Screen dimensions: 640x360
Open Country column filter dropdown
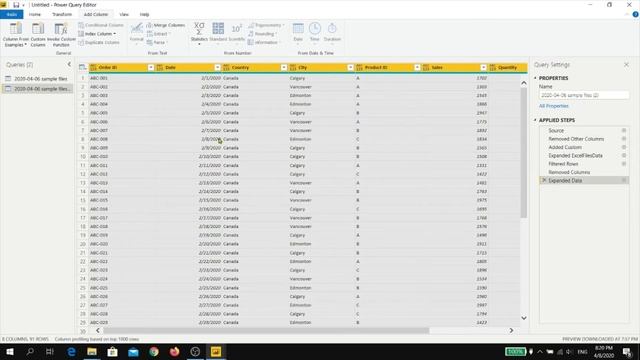284,67
